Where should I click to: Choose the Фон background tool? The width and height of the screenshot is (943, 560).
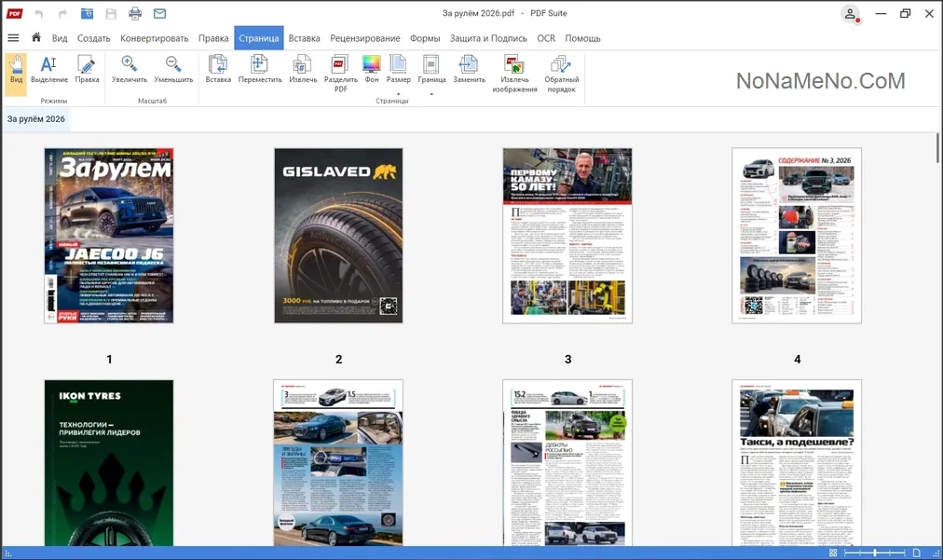pos(372,69)
